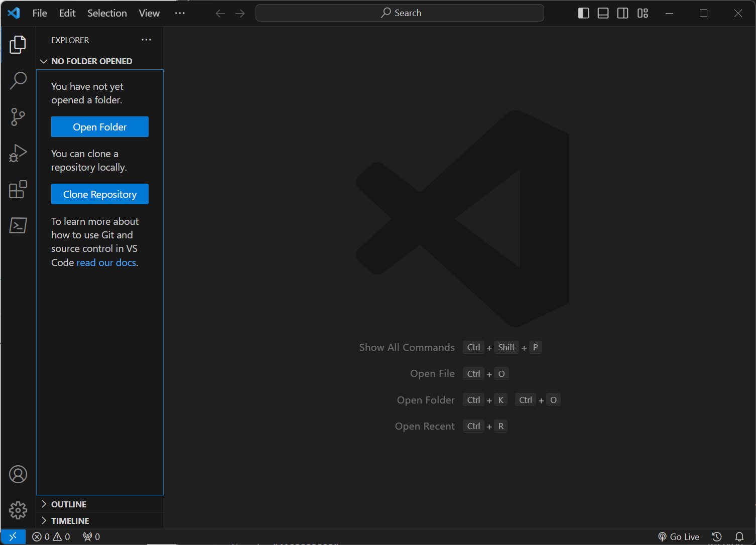Click the Go Forward arrow
Viewport: 756px width, 545px height.
[x=240, y=13]
